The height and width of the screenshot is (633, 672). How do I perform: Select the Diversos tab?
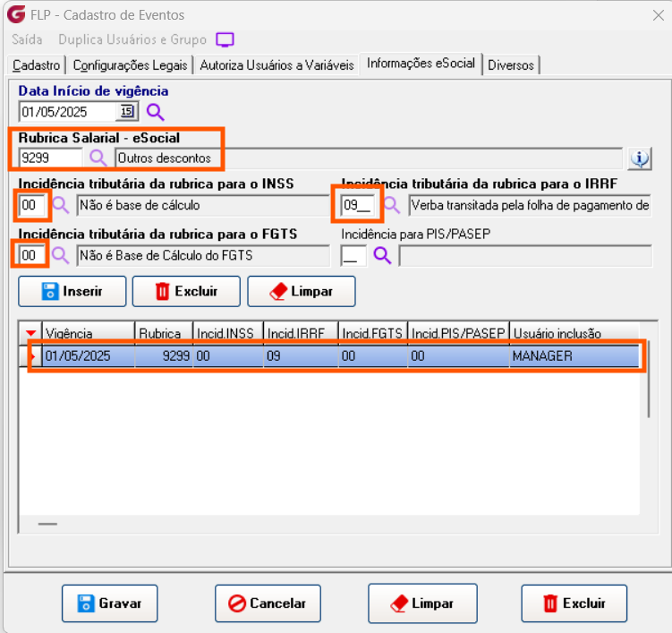[x=511, y=65]
